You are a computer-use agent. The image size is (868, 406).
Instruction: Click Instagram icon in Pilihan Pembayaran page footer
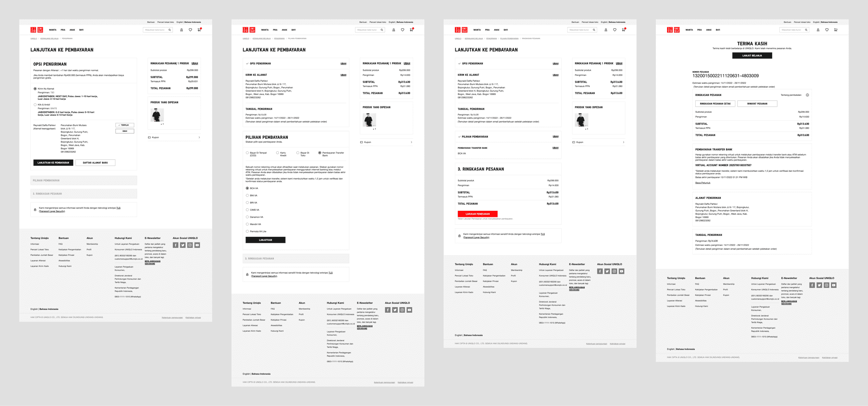(x=402, y=310)
